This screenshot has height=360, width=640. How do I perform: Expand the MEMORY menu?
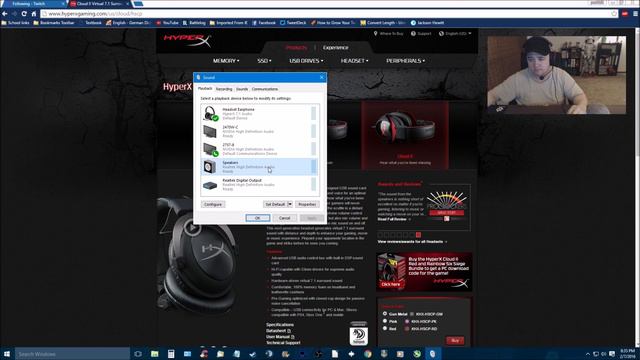point(226,61)
